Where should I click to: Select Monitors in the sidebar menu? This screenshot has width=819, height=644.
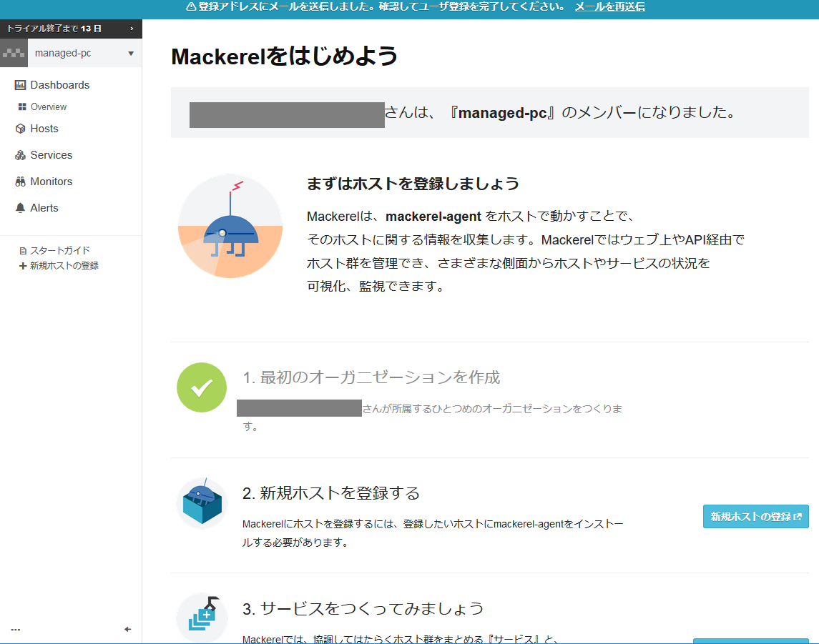tap(52, 182)
